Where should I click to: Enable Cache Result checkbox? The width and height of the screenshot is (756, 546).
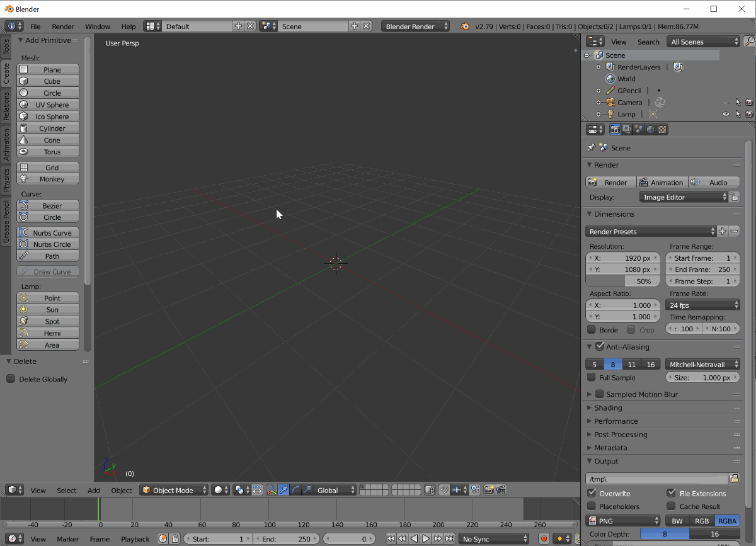click(671, 506)
